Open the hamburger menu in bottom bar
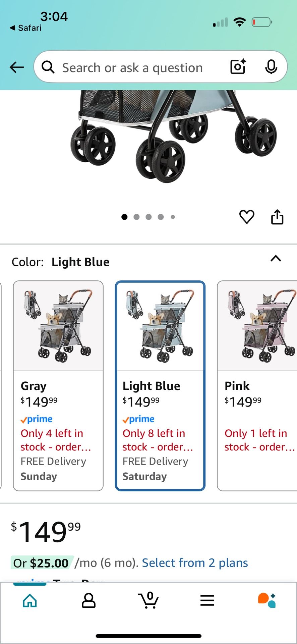 point(207,601)
